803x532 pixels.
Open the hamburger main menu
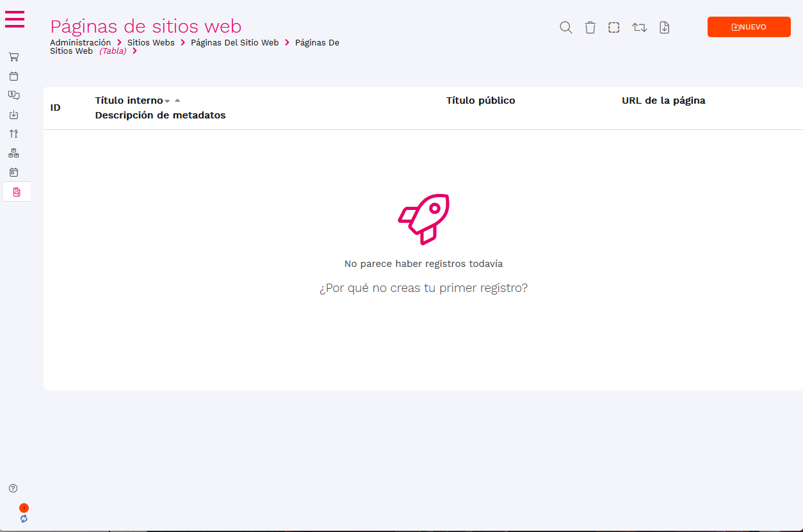[x=15, y=19]
